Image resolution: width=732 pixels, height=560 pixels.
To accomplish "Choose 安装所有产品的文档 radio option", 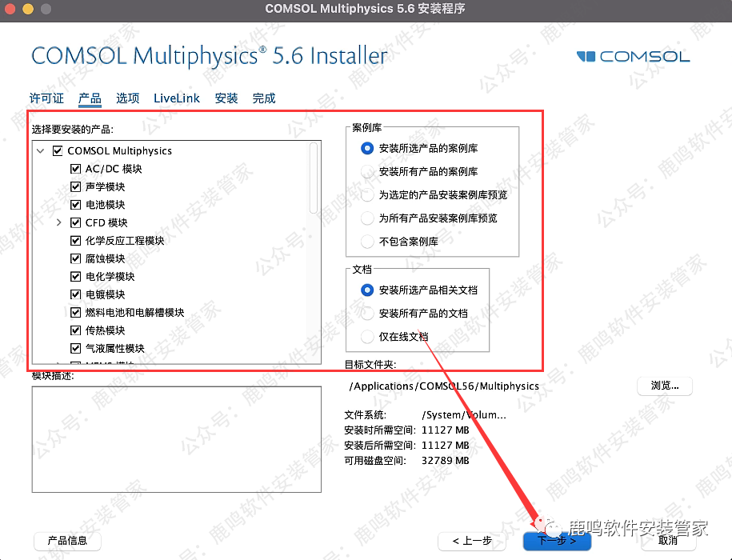I will coord(367,314).
